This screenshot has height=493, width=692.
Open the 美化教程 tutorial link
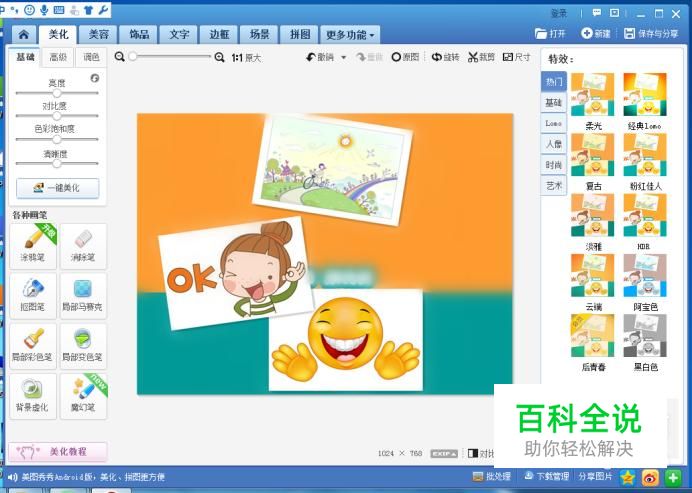[x=58, y=452]
